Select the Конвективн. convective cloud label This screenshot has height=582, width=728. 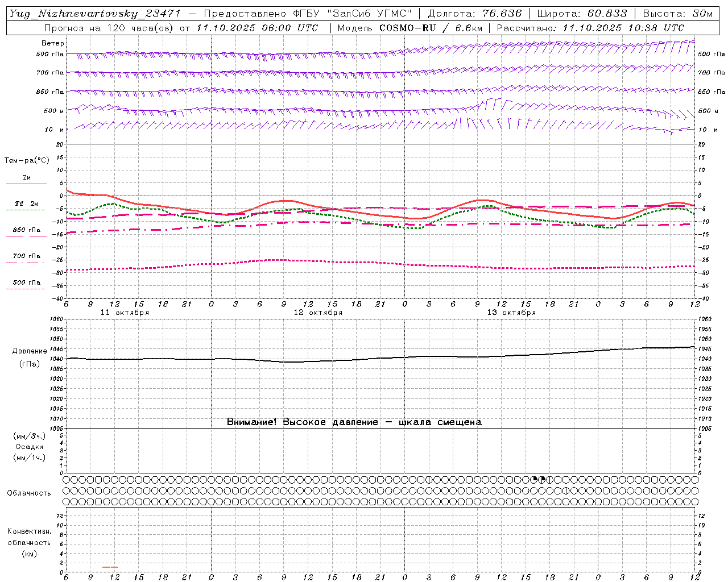pyautogui.click(x=29, y=531)
